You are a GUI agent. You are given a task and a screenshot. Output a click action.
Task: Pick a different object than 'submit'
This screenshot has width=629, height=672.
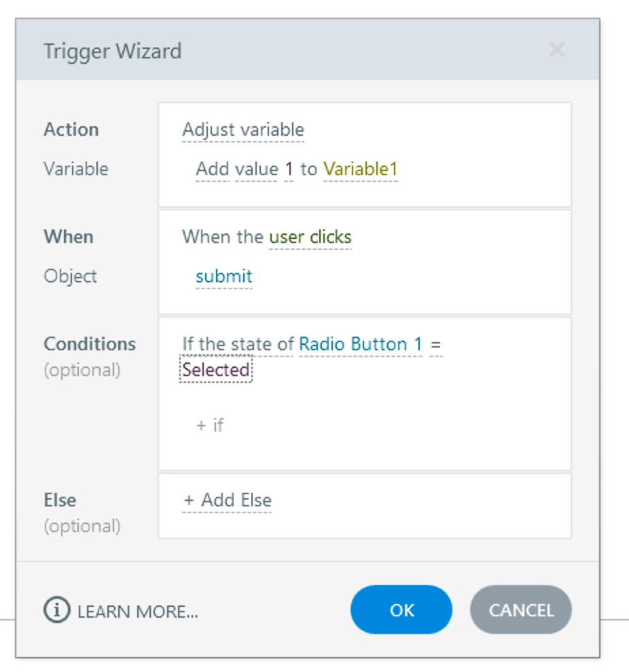tap(223, 276)
